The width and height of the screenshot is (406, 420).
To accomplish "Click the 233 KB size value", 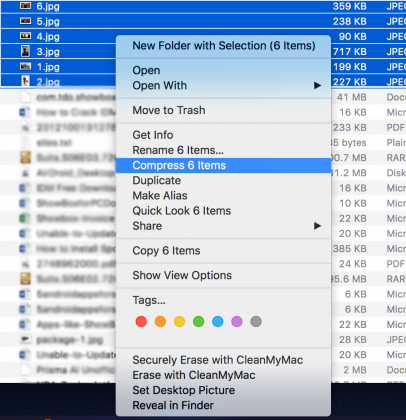I will click(x=350, y=128).
